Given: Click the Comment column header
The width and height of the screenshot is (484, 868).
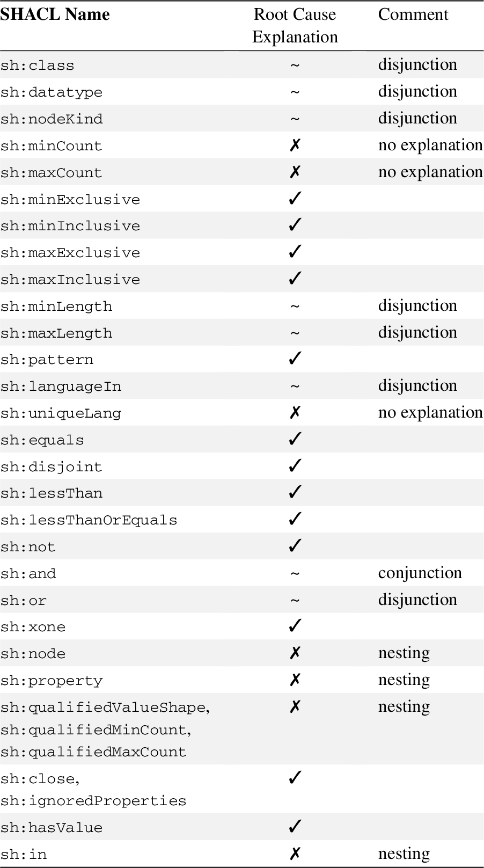Looking at the screenshot, I should coord(413,14).
